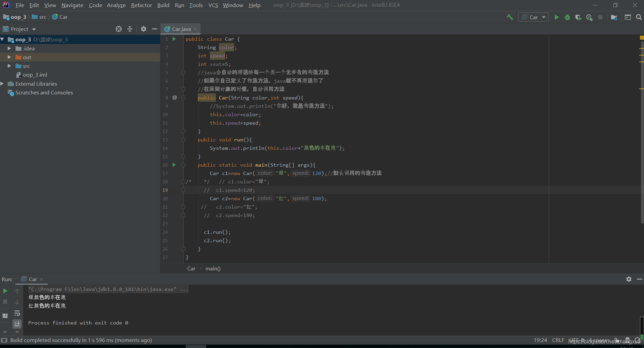Open Car run configuration dropdown

533,17
